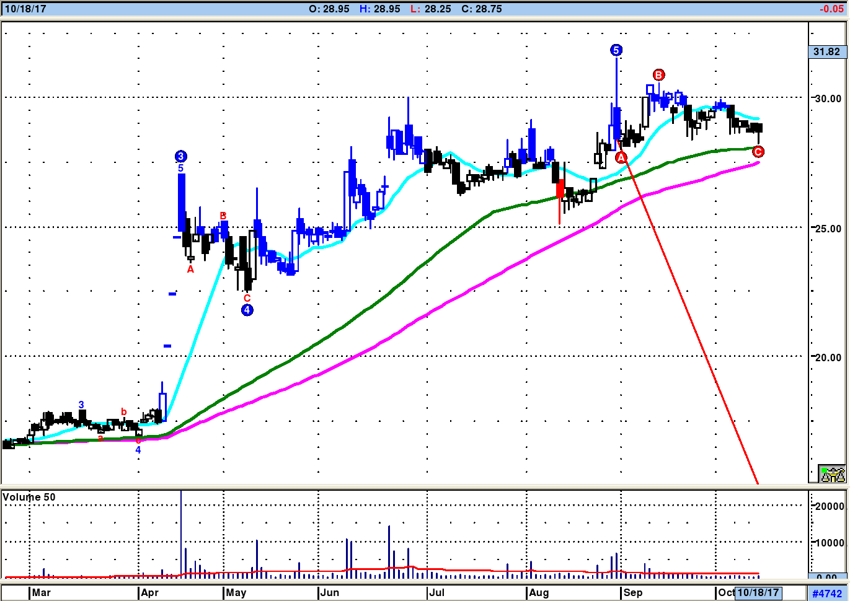Select the red circled A wave label
This screenshot has height=601, width=868.
(x=621, y=158)
